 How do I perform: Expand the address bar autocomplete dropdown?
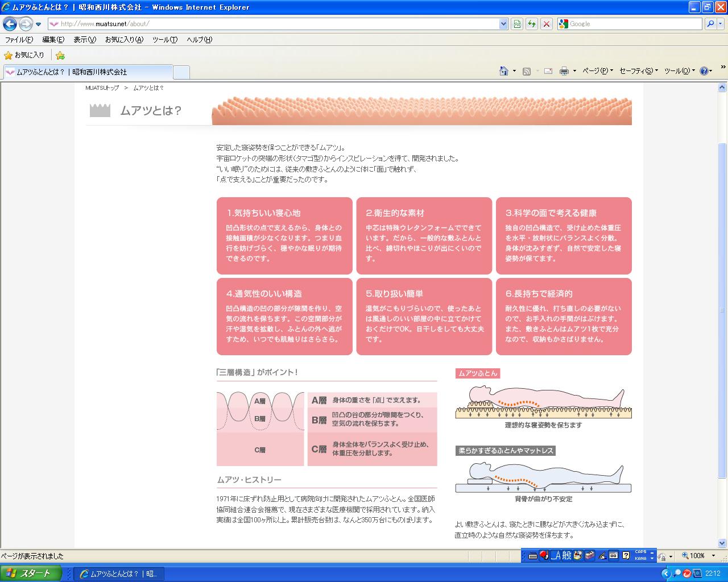pos(503,24)
